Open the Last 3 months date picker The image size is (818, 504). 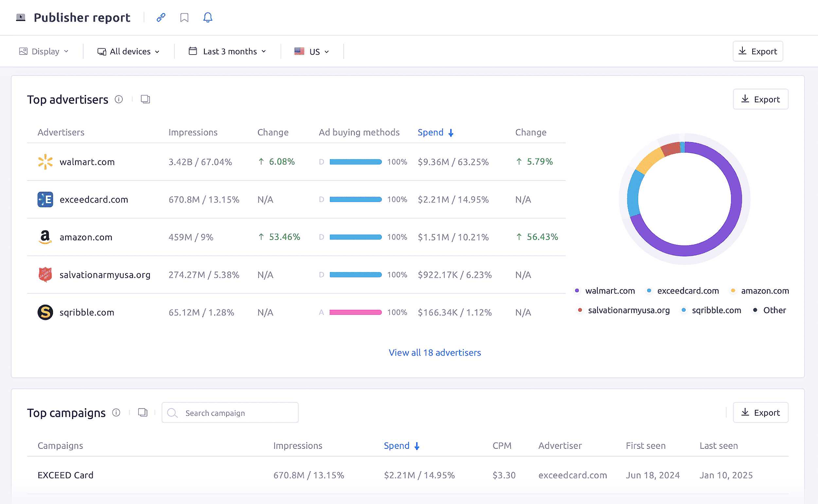point(227,51)
